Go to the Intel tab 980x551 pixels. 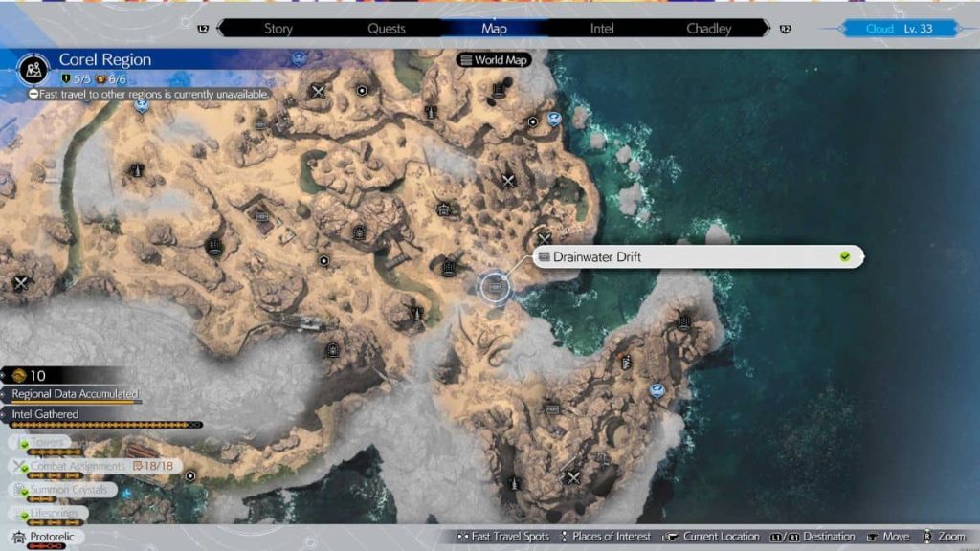click(602, 29)
